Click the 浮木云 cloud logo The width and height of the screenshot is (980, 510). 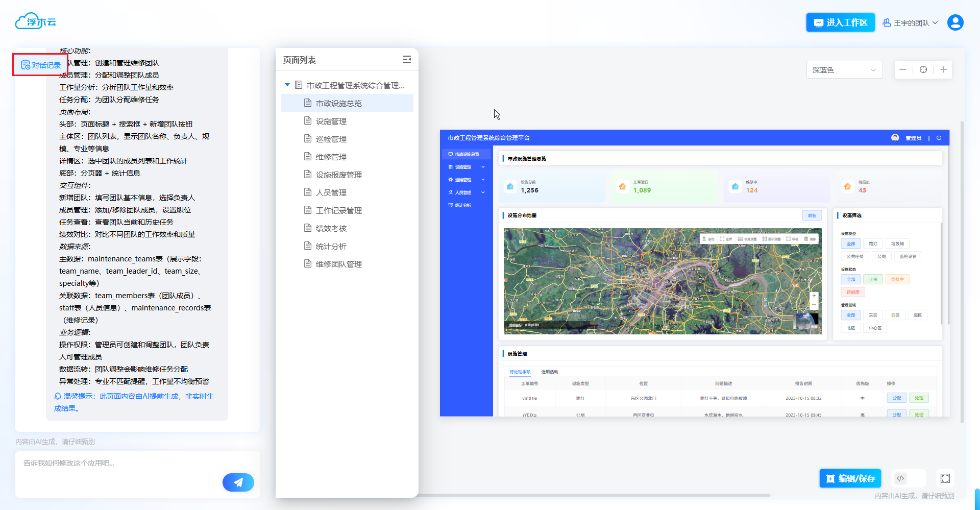click(36, 21)
